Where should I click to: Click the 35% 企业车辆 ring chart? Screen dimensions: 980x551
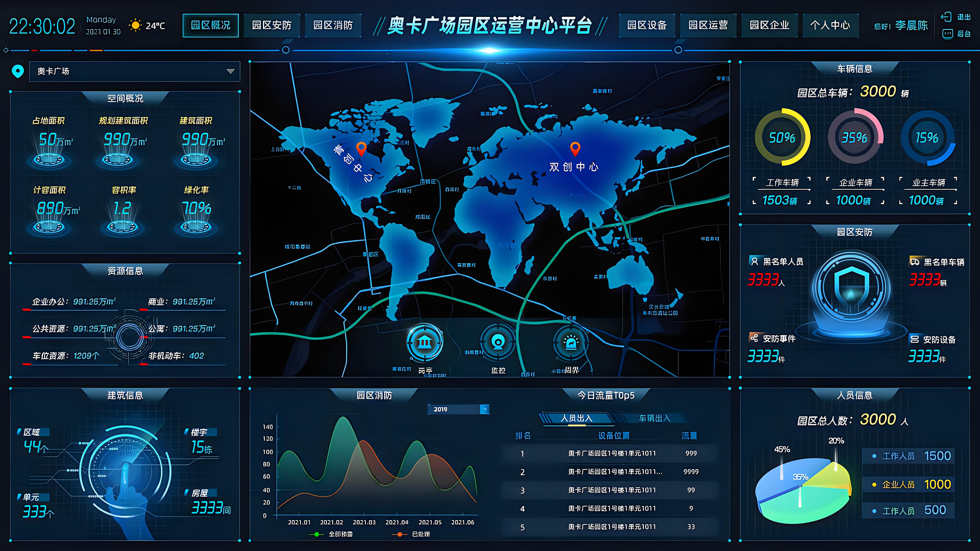coord(855,137)
